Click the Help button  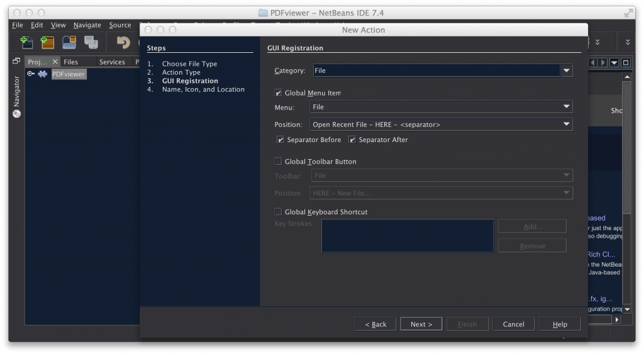click(x=560, y=324)
